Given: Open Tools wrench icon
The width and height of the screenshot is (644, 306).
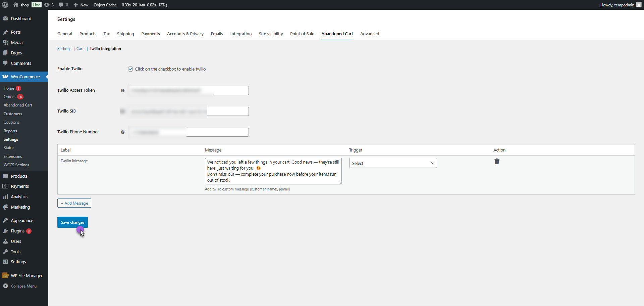Looking at the screenshot, I should click(x=5, y=252).
